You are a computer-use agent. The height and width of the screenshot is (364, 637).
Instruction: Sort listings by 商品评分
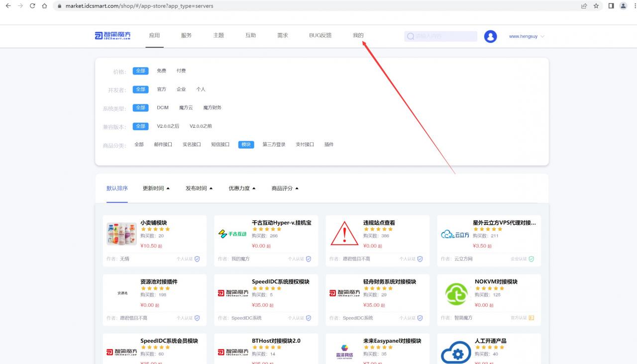(285, 188)
